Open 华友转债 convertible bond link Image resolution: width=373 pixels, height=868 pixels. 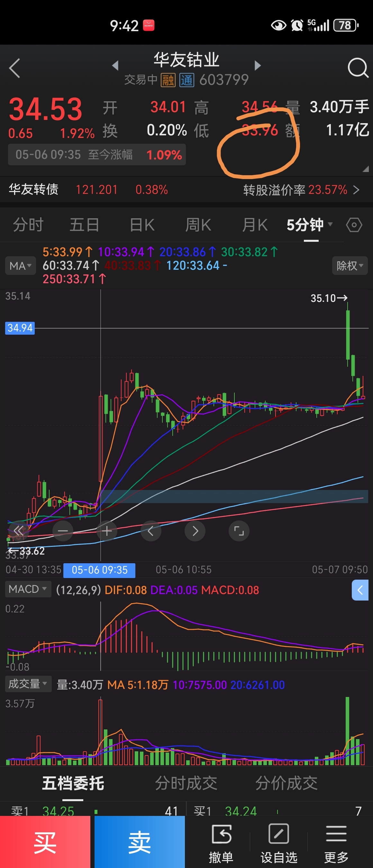[33, 189]
